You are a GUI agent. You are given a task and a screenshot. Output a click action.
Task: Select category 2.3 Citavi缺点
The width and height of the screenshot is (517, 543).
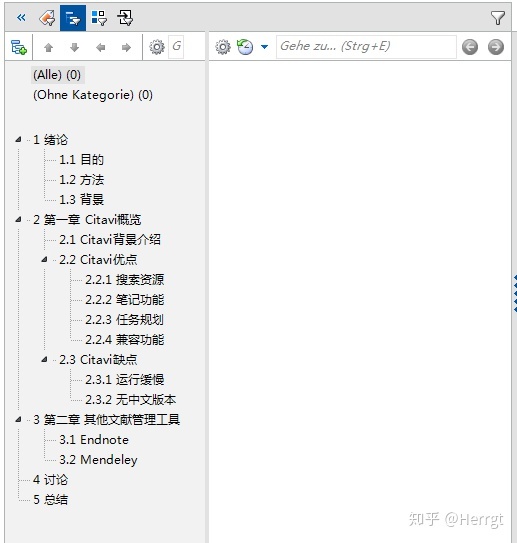coord(98,359)
